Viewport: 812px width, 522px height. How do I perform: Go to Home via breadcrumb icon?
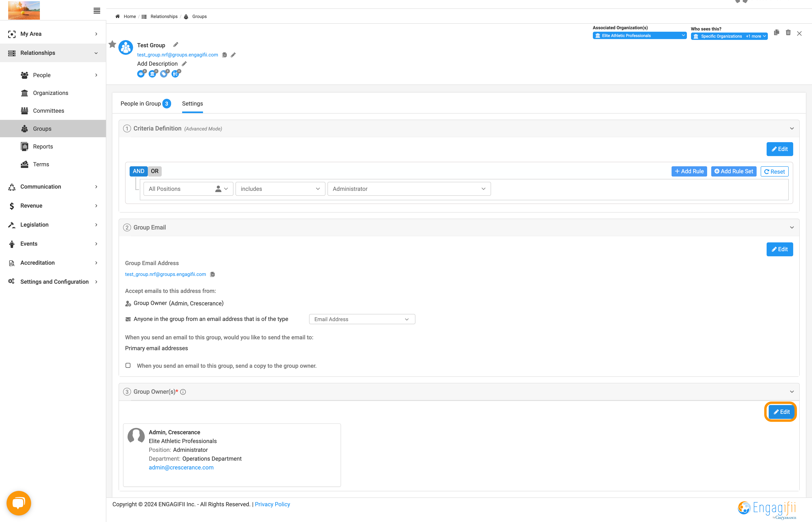click(118, 16)
